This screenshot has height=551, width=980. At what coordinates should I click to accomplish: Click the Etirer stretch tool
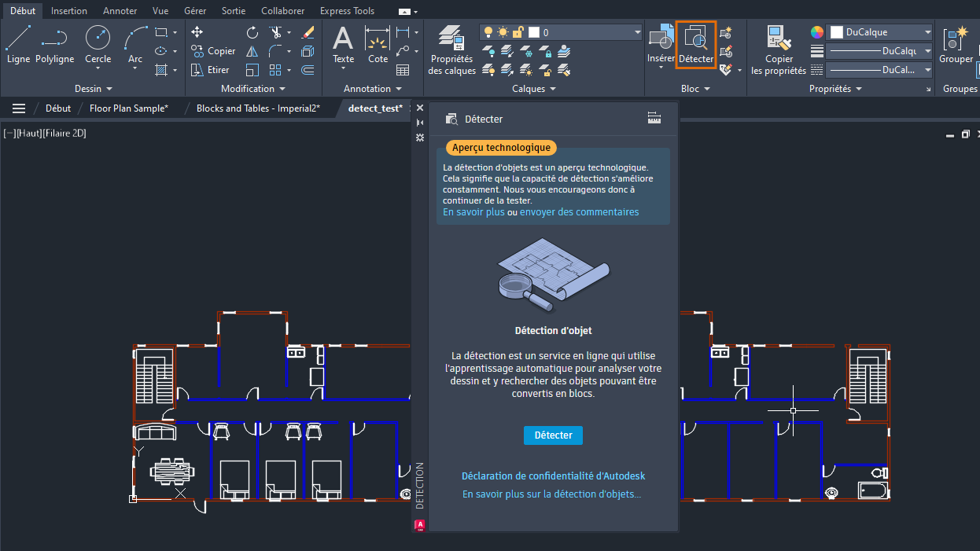(x=211, y=70)
